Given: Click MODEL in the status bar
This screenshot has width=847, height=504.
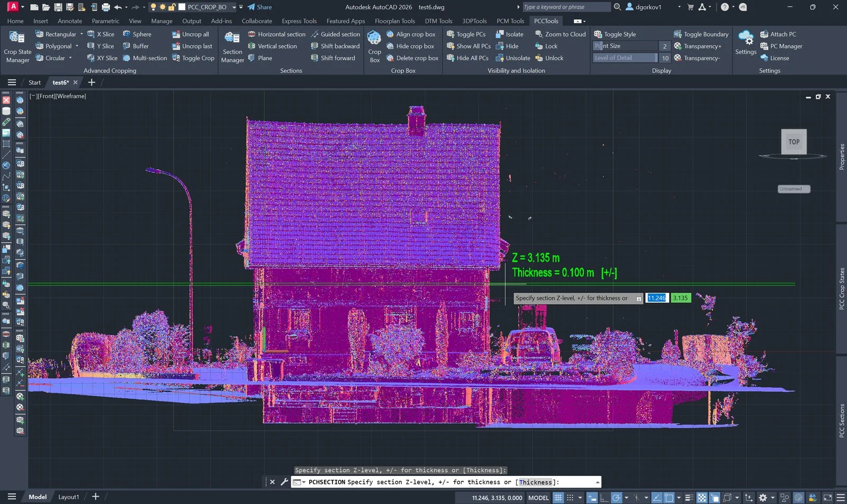Looking at the screenshot, I should coord(538,498).
